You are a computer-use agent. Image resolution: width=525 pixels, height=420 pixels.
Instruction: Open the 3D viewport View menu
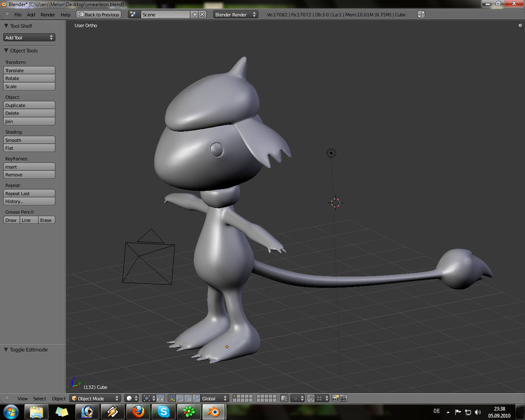pyautogui.click(x=22, y=398)
